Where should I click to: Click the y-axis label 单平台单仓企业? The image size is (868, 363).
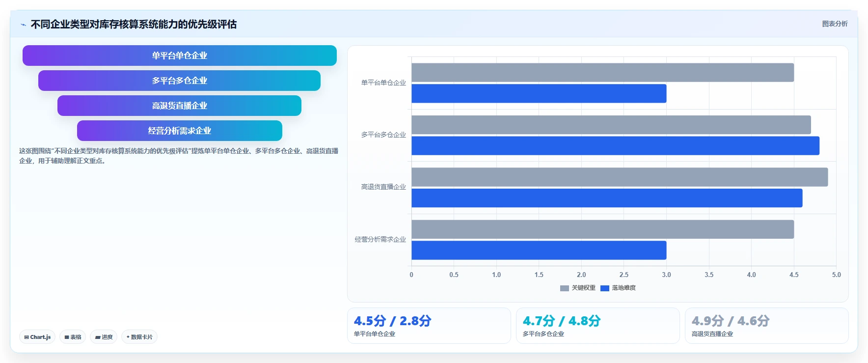click(383, 83)
